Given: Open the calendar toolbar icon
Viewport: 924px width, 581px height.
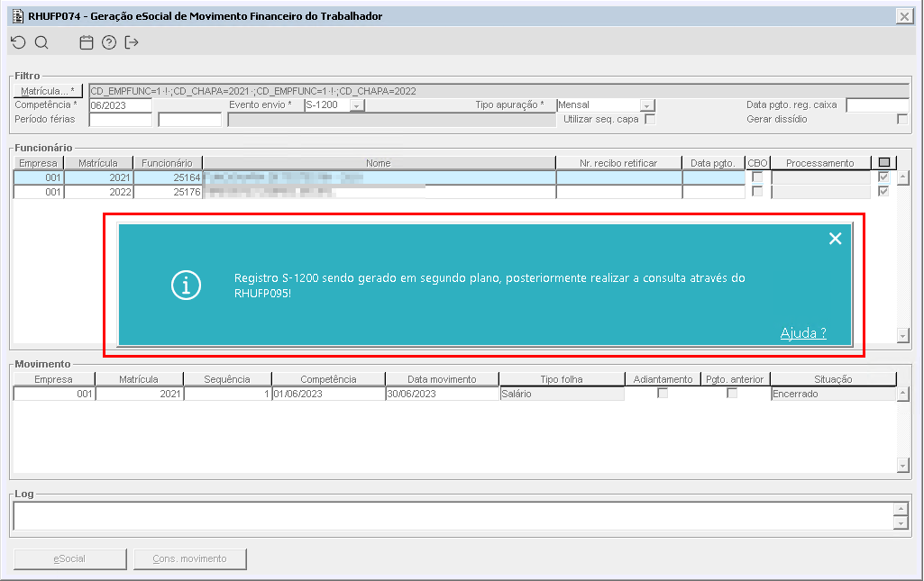Looking at the screenshot, I should click(x=87, y=42).
